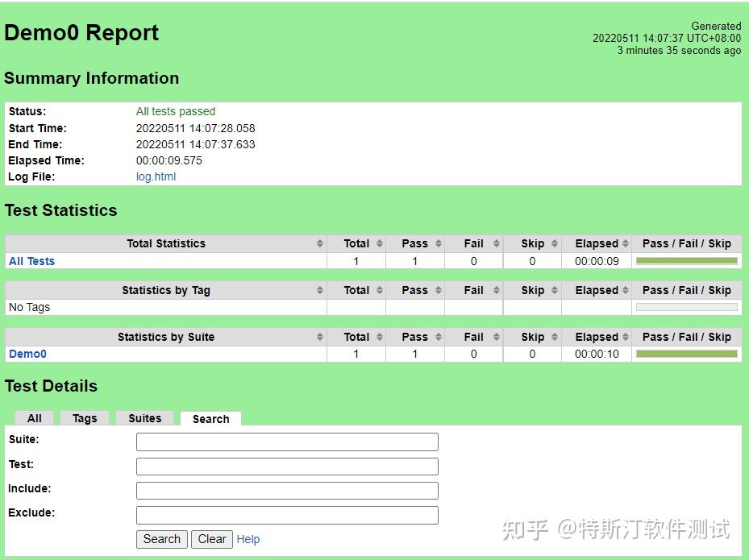Viewport: 749px width, 560px height.
Task: Switch to the Suites tab
Action: click(x=145, y=418)
